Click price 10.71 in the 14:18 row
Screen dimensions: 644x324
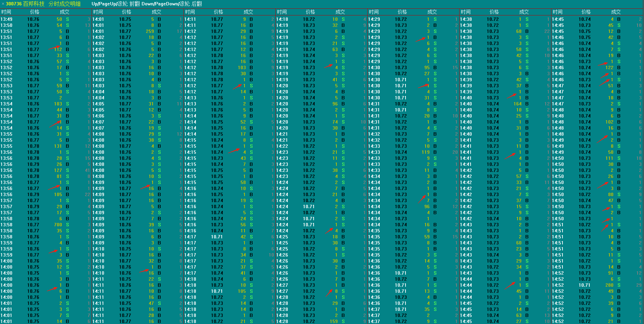(217, 291)
